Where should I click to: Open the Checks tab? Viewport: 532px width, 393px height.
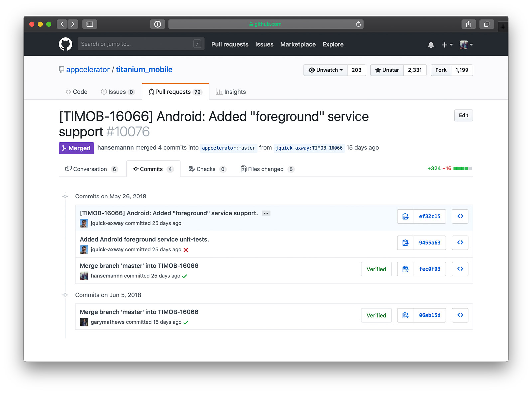coord(207,169)
